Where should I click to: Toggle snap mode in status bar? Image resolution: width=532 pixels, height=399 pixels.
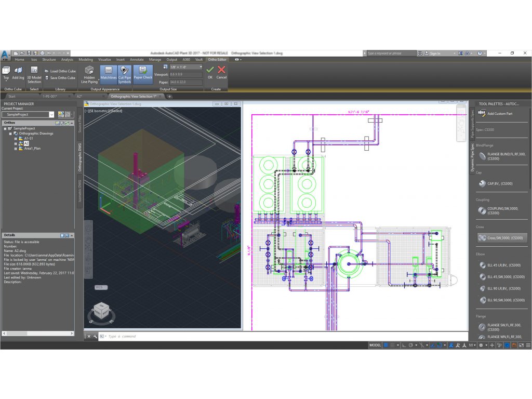(x=393, y=345)
